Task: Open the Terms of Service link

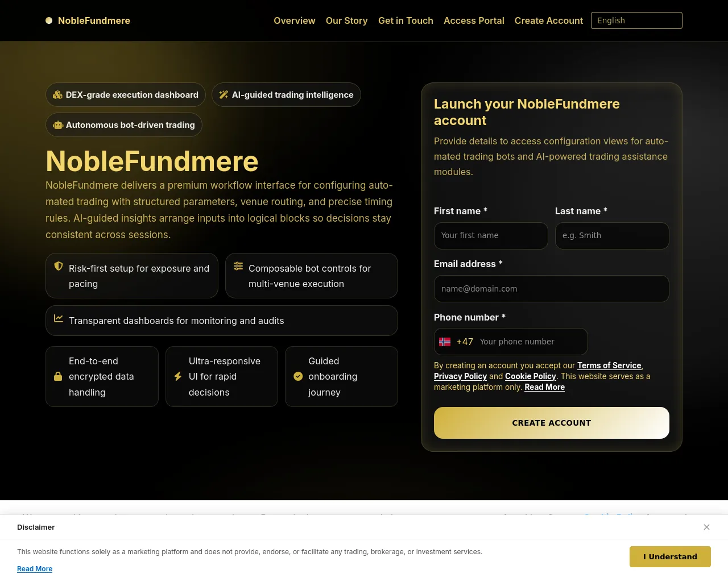Action: [609, 365]
